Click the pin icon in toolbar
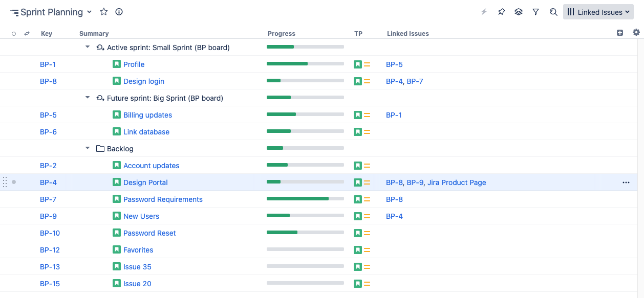Viewport: 644px width, 298px height. 501,12
